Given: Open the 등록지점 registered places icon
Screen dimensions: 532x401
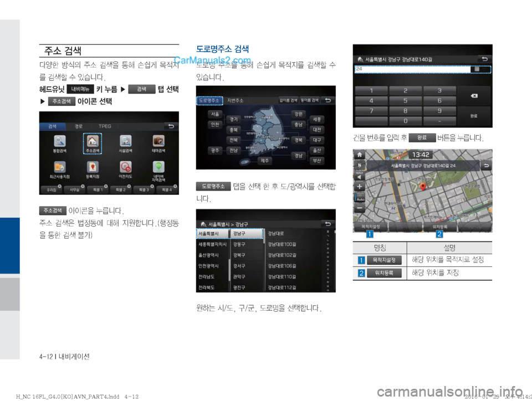Looking at the screenshot, I should click(93, 170).
